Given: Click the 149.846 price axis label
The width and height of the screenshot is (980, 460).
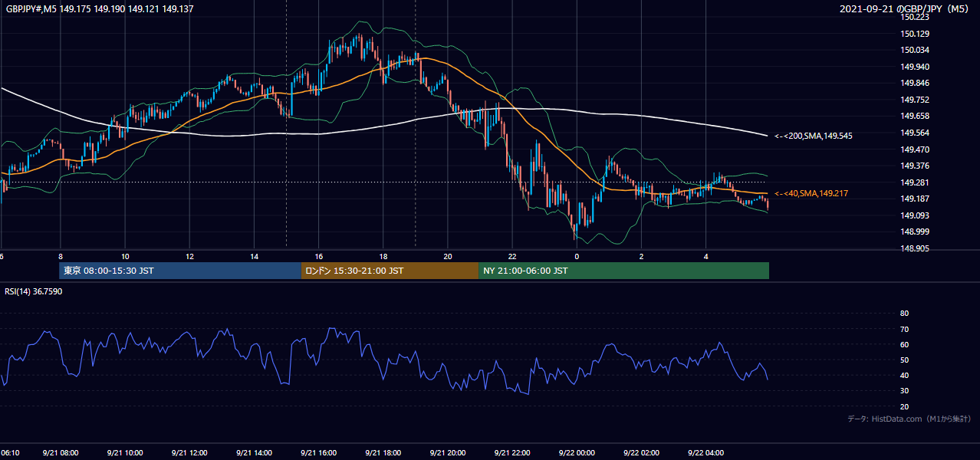Looking at the screenshot, I should tap(915, 83).
